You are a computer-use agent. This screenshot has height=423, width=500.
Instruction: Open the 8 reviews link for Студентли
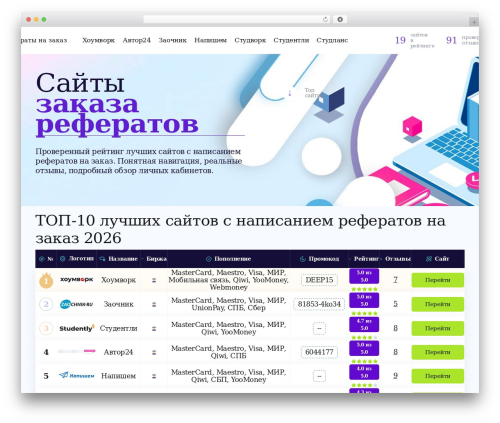click(395, 328)
